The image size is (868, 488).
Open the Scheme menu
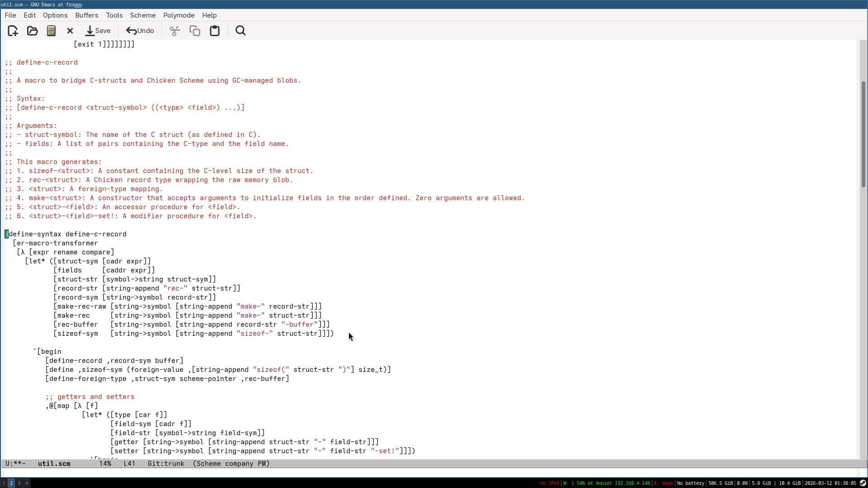142,15
